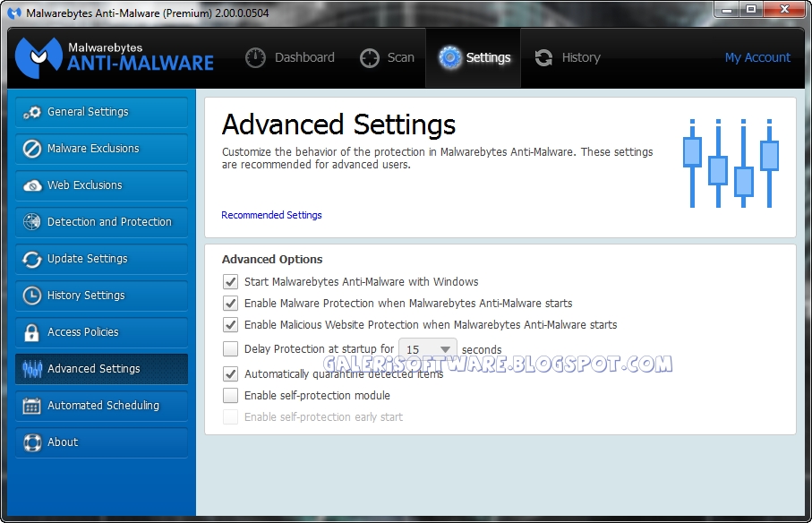Enable Delay Protection at startup checkbox

(x=230, y=348)
